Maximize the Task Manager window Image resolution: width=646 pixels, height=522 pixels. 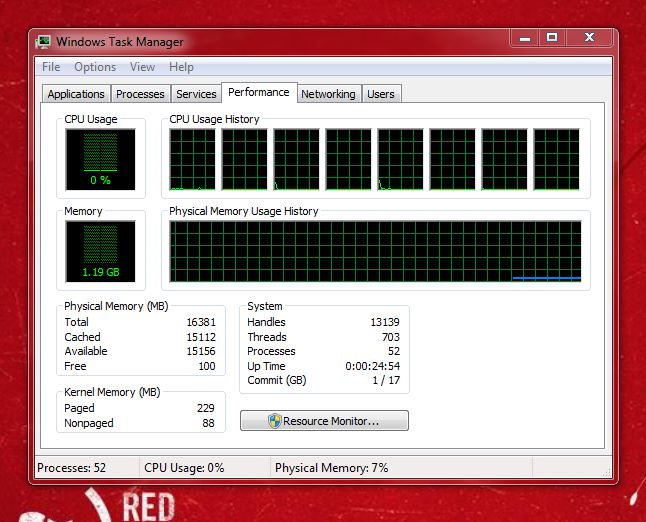(552, 38)
